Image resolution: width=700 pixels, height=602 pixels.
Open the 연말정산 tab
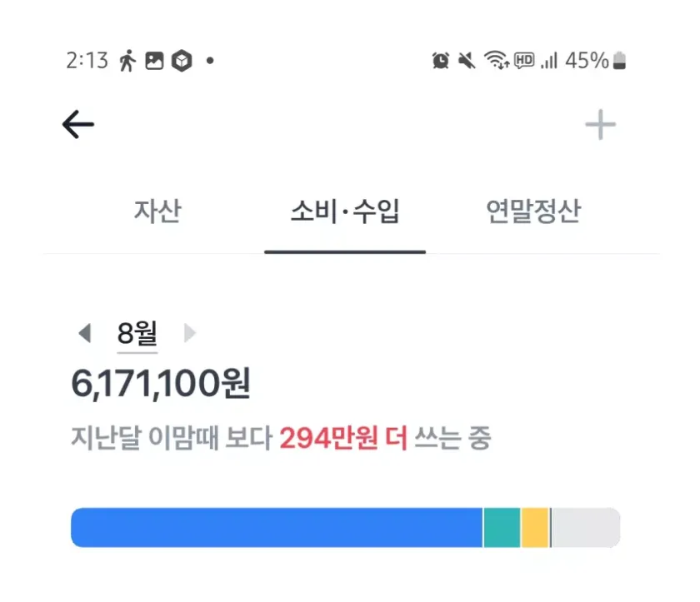(x=533, y=212)
